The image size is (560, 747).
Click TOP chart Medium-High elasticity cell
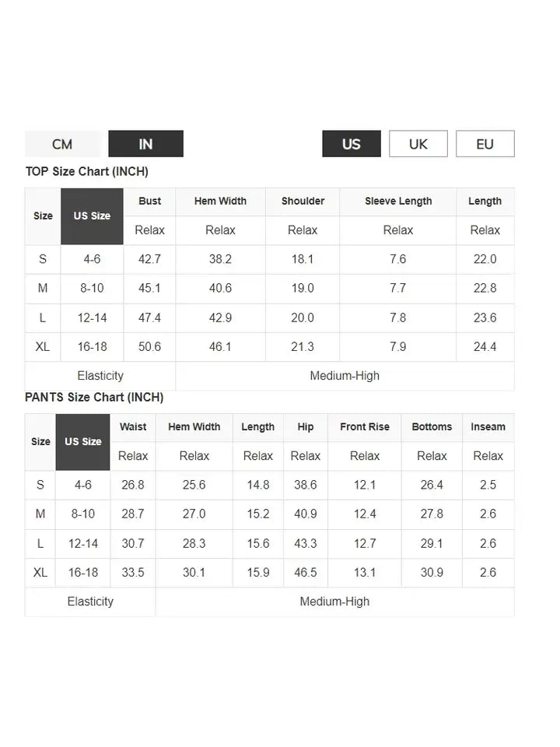coord(345,377)
